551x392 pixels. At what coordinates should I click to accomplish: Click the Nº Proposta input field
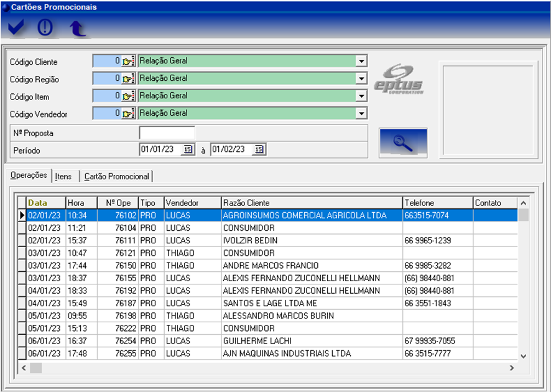(x=167, y=133)
